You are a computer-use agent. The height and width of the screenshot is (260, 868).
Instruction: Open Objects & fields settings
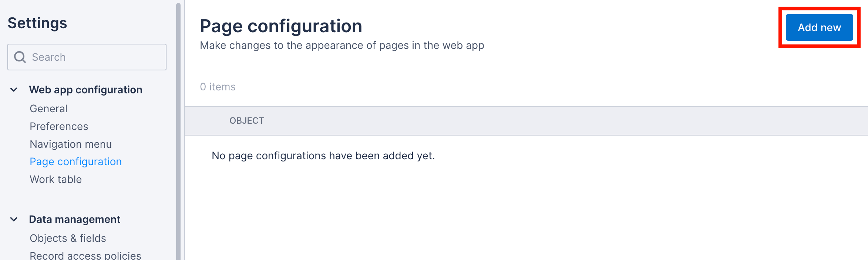click(x=68, y=238)
